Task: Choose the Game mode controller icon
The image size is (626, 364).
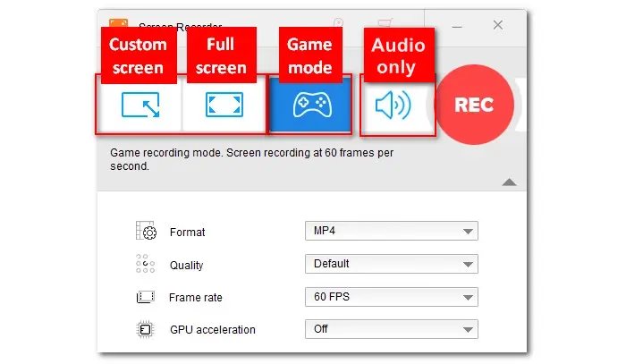Action: pyautogui.click(x=312, y=105)
